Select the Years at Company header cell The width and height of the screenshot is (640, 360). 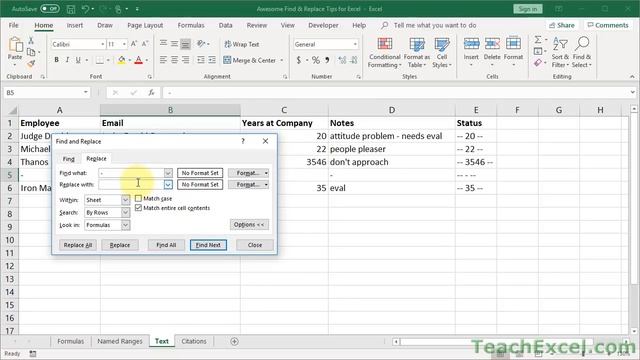[284, 123]
